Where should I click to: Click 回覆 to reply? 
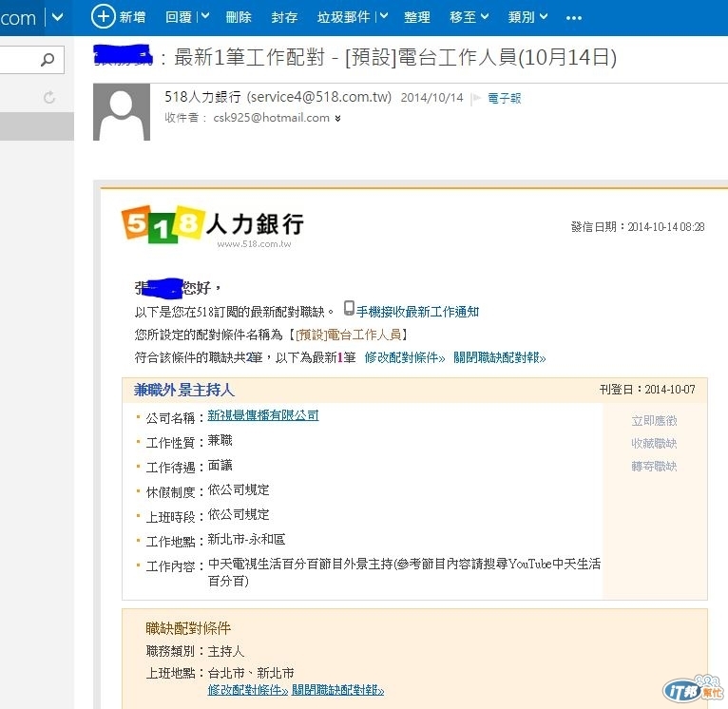point(179,17)
